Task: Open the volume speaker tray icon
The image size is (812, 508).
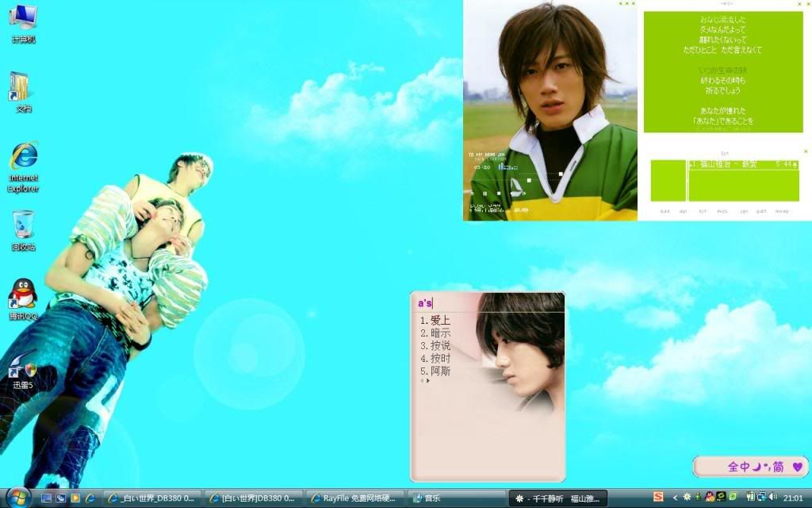Action: (772, 497)
